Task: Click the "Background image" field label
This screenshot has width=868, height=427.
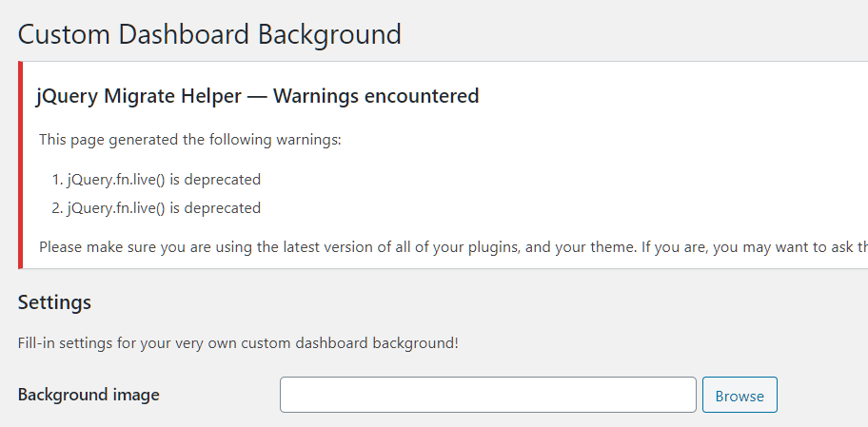Action: coord(89,395)
